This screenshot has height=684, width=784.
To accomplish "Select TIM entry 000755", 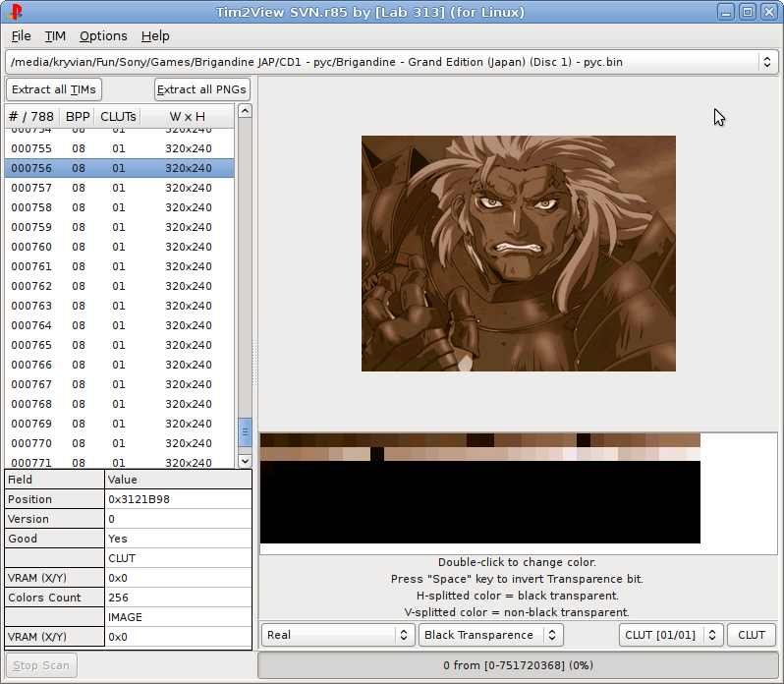I will [120, 148].
